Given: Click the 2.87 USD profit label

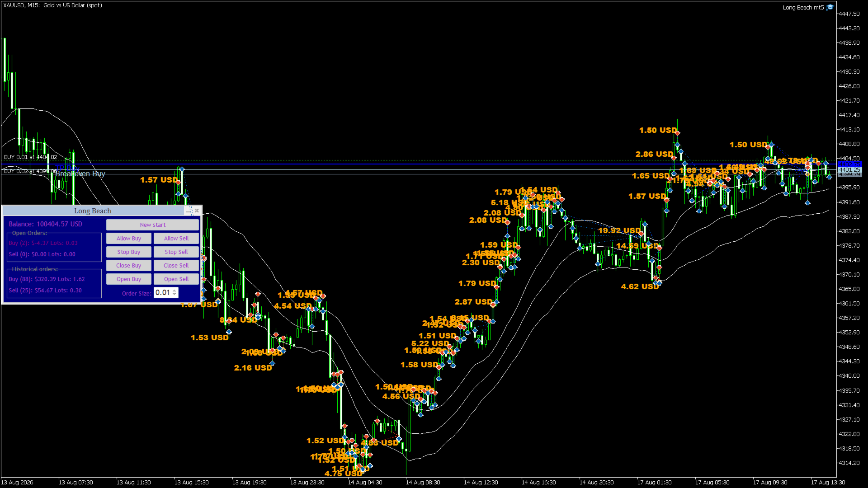Looking at the screenshot, I should 473,302.
